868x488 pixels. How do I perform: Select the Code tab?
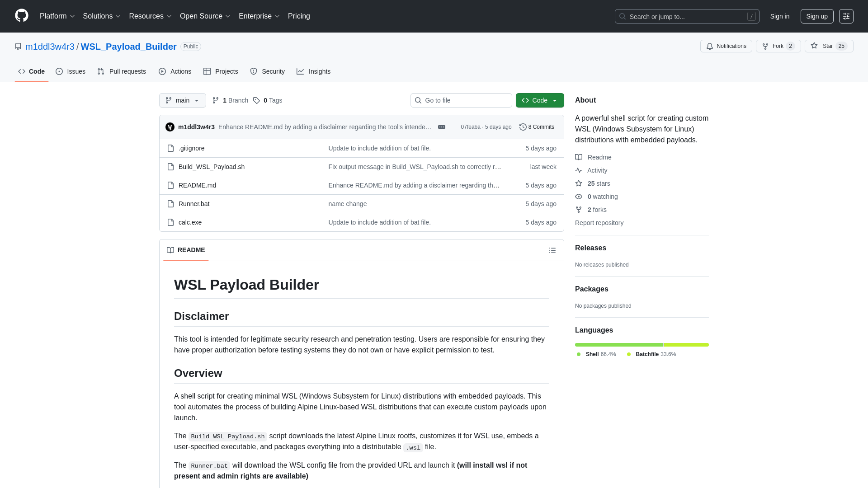[x=32, y=71]
